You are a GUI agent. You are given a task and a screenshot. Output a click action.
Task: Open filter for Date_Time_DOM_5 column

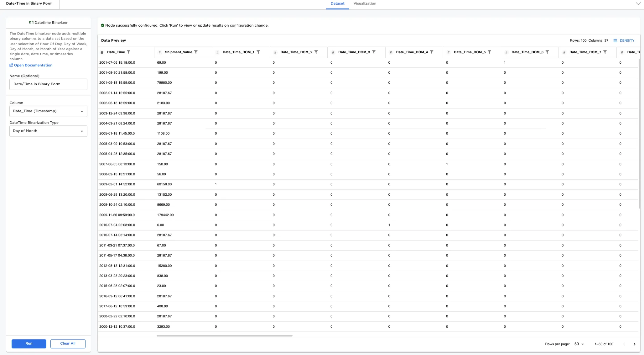pos(489,52)
